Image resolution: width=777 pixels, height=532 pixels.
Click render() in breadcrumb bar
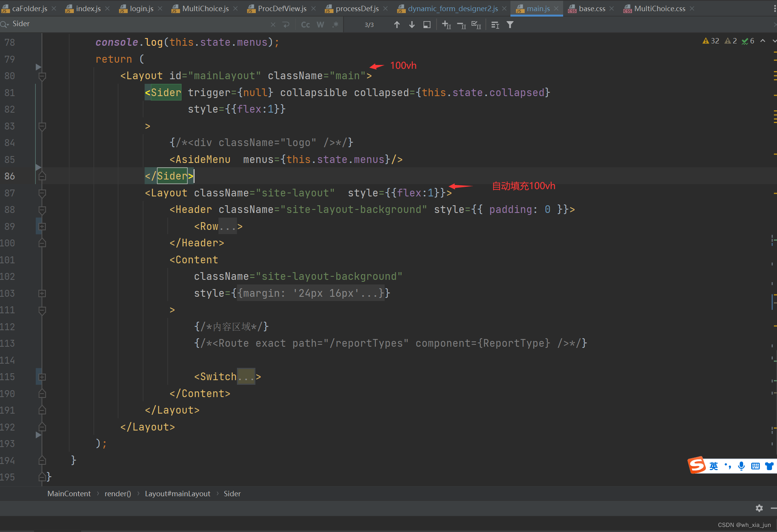pyautogui.click(x=118, y=494)
